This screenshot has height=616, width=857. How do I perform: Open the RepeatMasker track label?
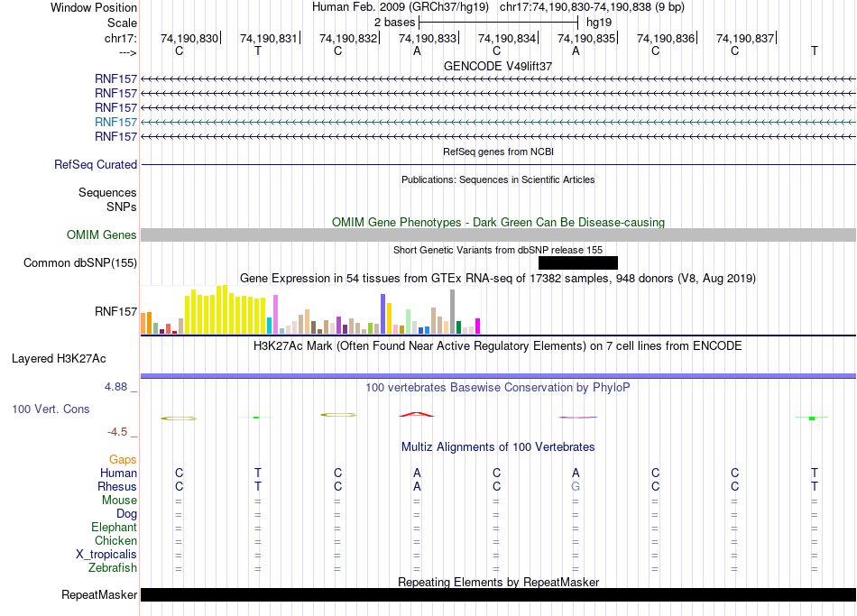(x=99, y=594)
